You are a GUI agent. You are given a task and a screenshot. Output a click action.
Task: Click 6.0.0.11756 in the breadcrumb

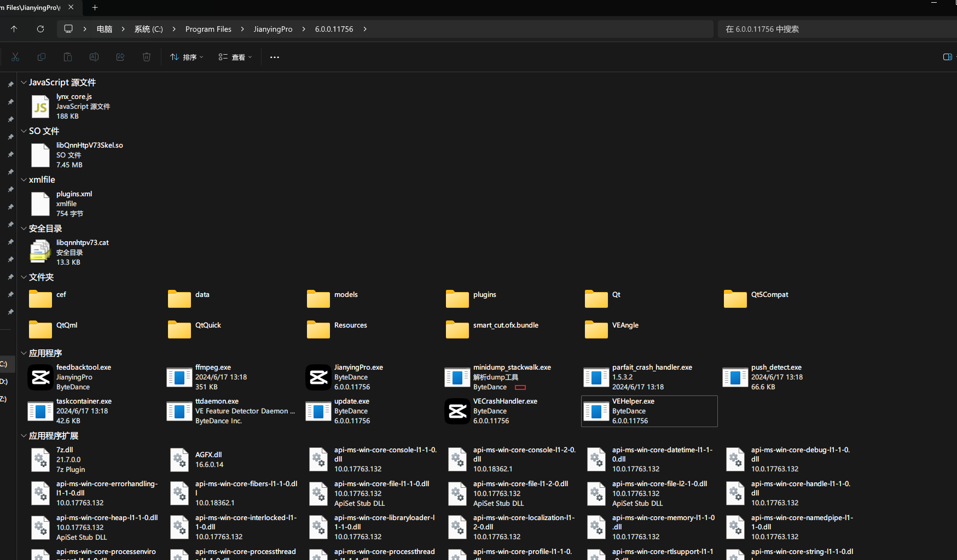tap(334, 29)
